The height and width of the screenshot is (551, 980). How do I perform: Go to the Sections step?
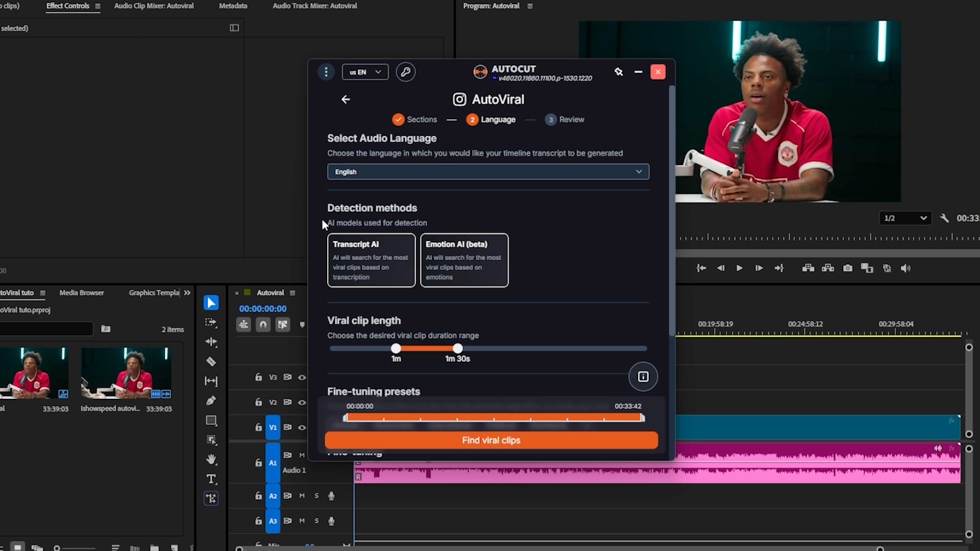[x=414, y=119]
